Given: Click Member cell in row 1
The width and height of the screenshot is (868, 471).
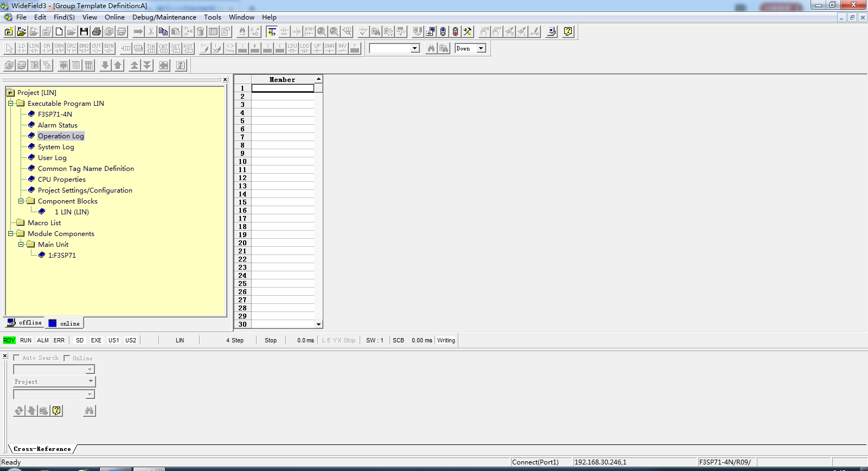Looking at the screenshot, I should point(283,88).
